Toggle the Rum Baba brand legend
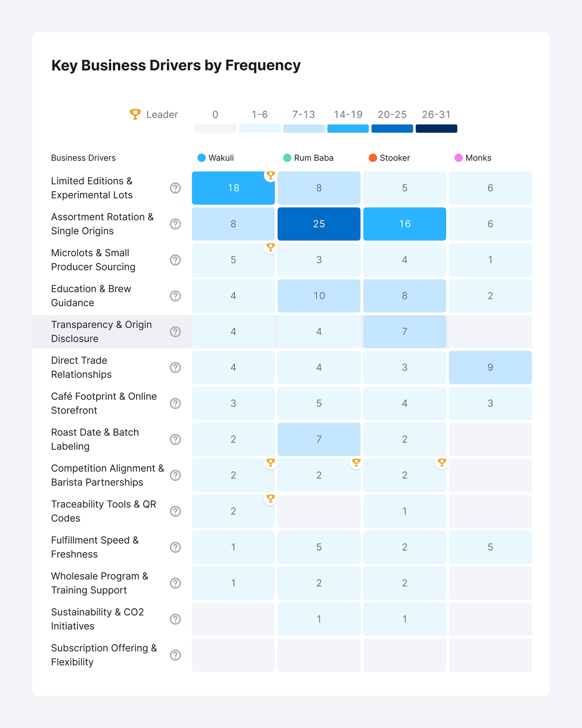The height and width of the screenshot is (728, 582). pos(287,158)
